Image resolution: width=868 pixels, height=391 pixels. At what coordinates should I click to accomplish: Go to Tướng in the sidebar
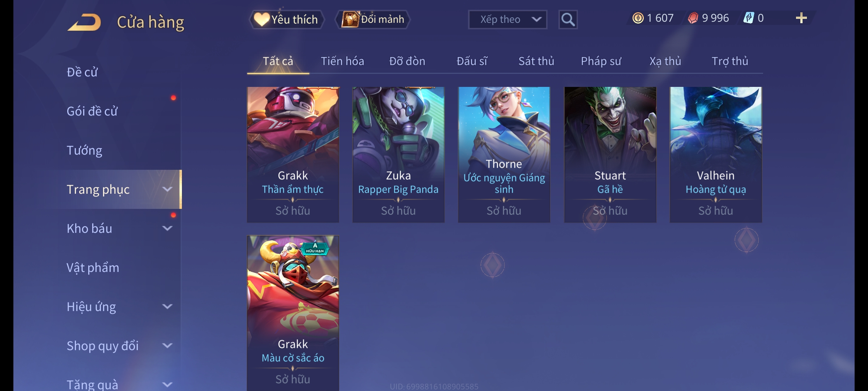[x=84, y=150]
